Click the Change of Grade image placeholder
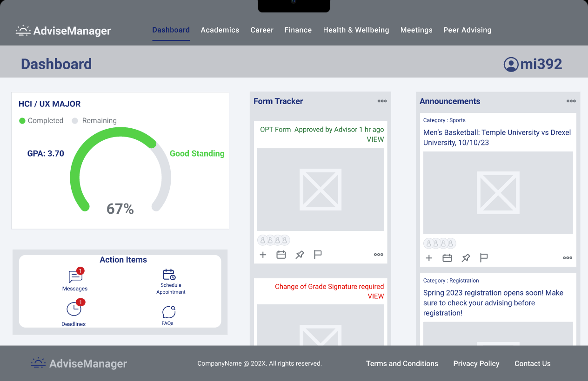Screen dimensions: 588x381 click(x=321, y=325)
